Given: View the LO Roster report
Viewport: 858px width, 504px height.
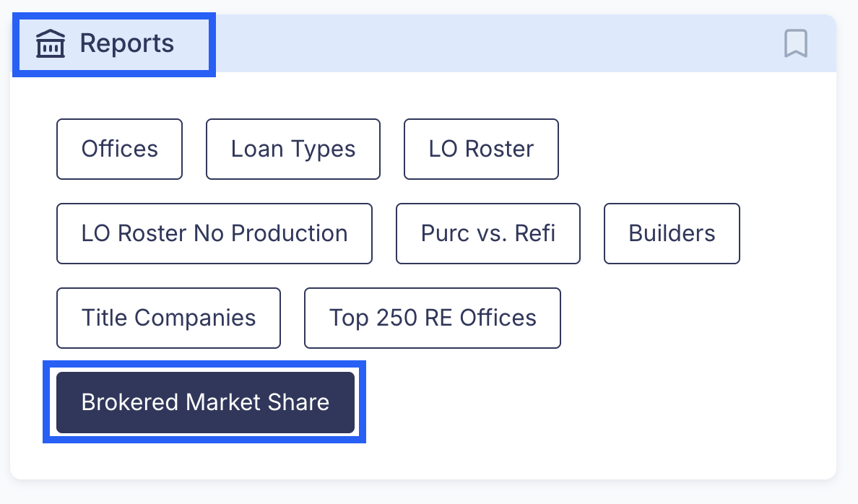Looking at the screenshot, I should [481, 149].
